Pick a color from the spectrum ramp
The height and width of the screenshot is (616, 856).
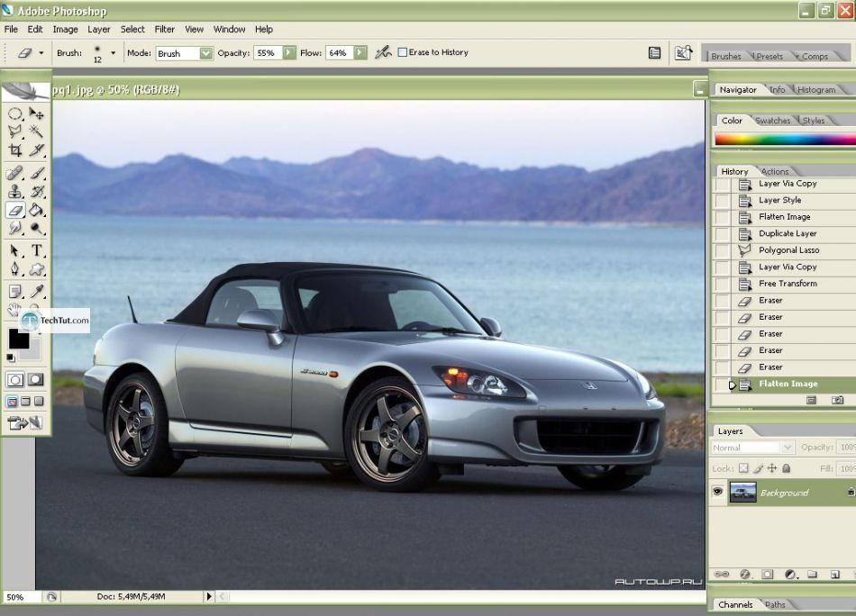(785, 140)
